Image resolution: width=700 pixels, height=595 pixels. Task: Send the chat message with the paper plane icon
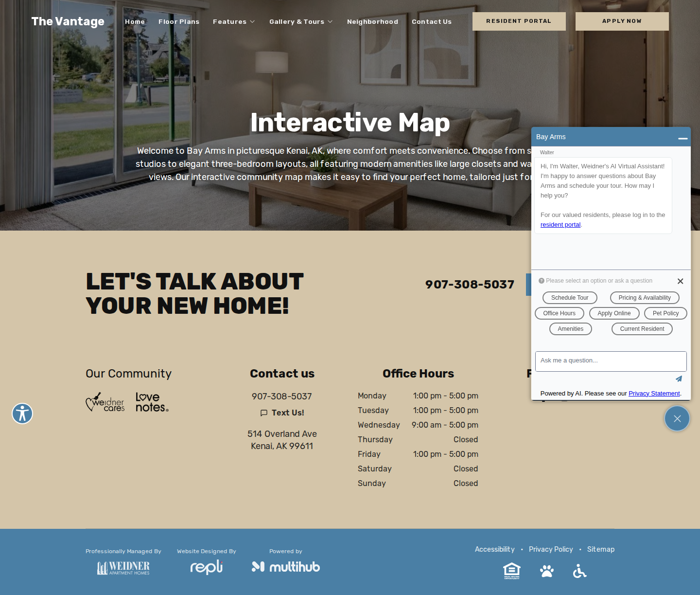point(679,379)
